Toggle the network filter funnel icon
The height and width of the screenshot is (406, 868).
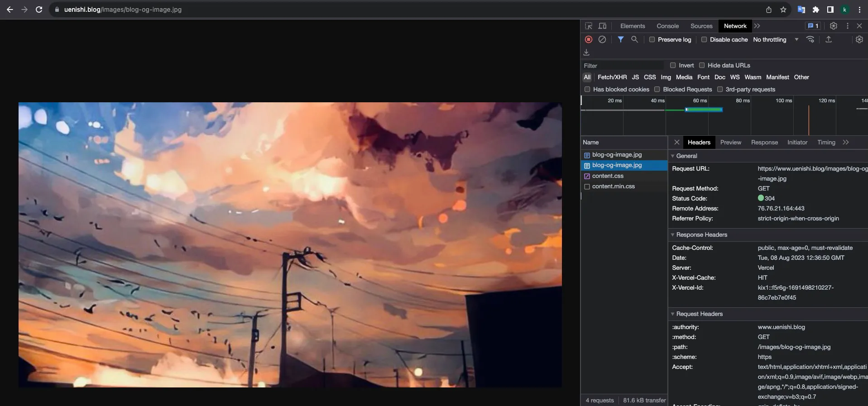(620, 39)
